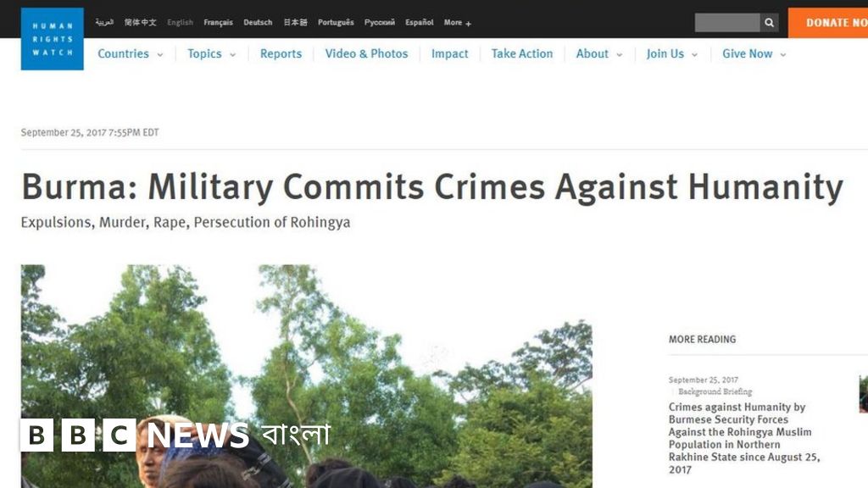Open the Reports menu item
868x488 pixels.
[x=281, y=53]
